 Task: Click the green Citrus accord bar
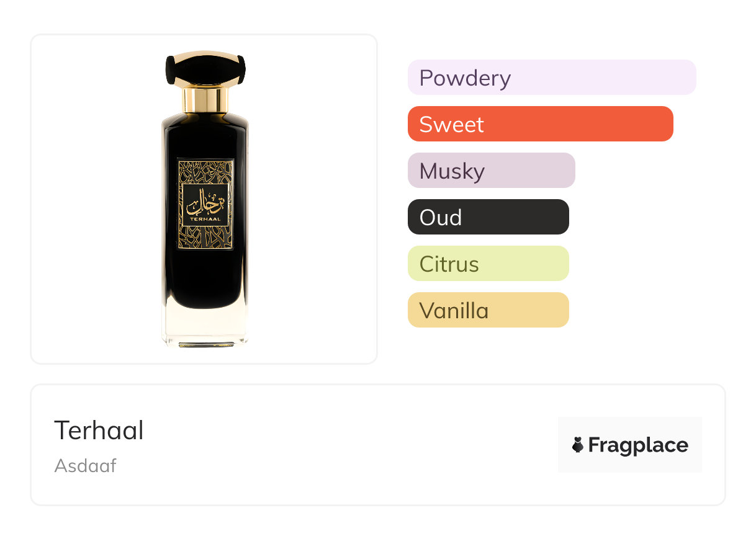click(488, 264)
